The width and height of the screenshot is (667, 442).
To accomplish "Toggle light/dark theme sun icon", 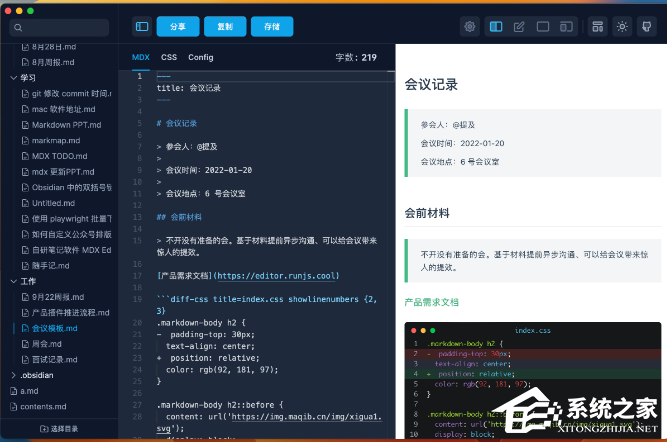I will coord(622,27).
